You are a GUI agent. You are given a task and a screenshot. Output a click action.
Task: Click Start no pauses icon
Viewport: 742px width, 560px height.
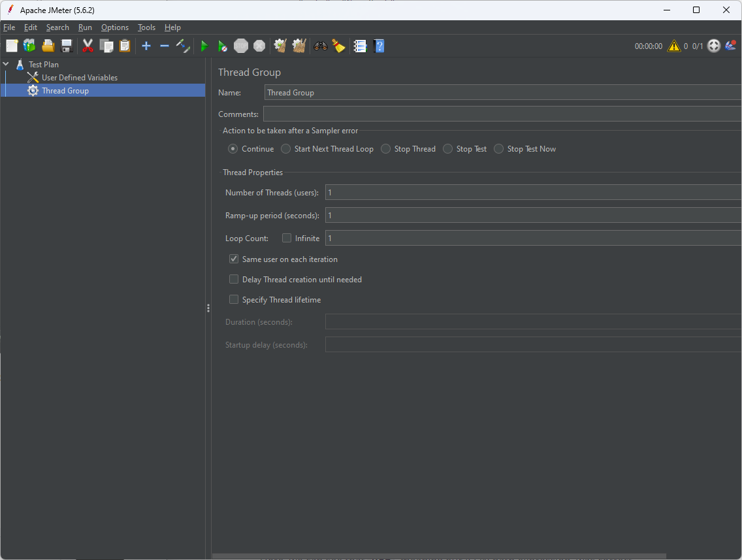pyautogui.click(x=223, y=46)
